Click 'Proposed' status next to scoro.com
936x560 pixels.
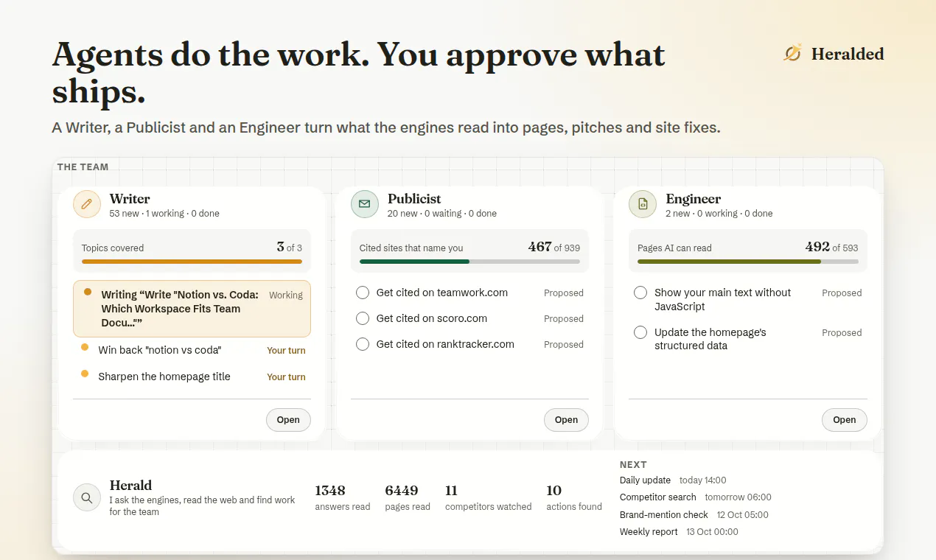coord(564,319)
